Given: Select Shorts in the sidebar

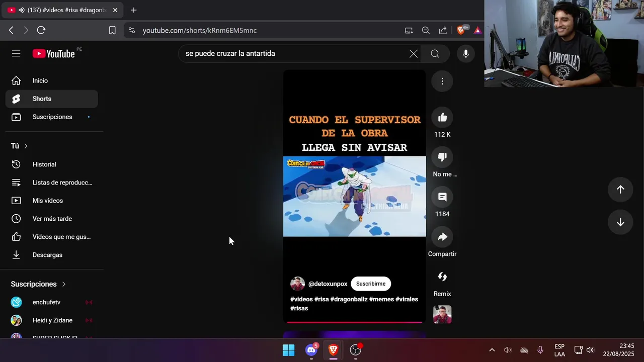Looking at the screenshot, I should tap(52, 99).
